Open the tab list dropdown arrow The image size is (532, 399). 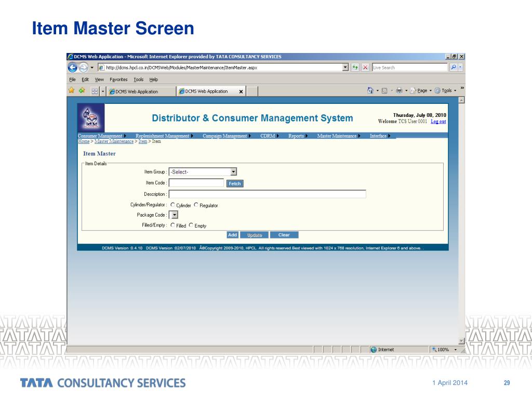pyautogui.click(x=103, y=91)
